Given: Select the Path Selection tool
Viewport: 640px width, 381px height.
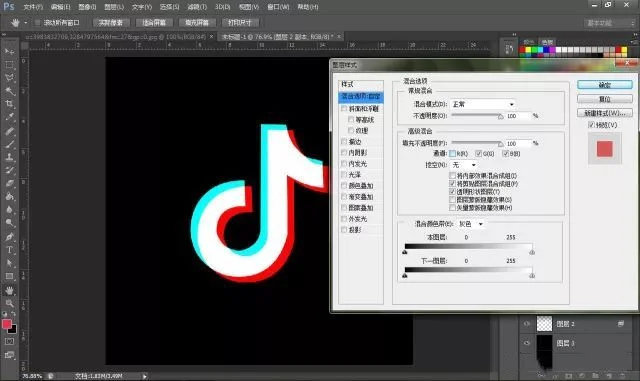Looking at the screenshot, I should click(9, 263).
